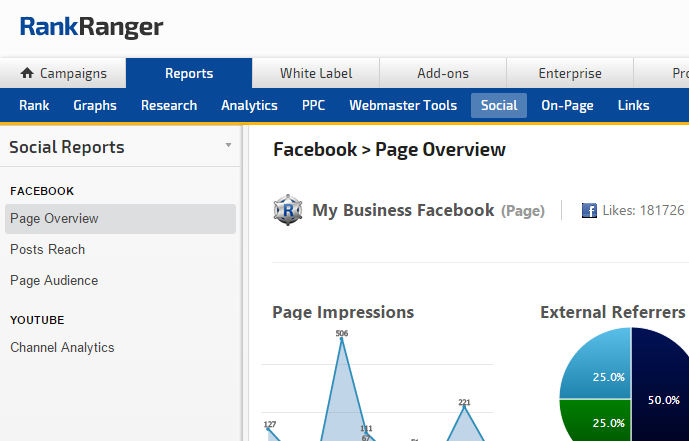Click the RankRanger logo
Image resolution: width=689 pixels, height=441 pixels.
coord(91,27)
